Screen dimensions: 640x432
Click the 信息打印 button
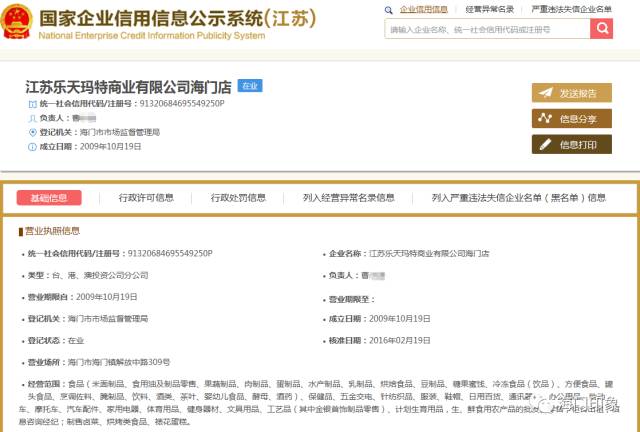coord(571,144)
